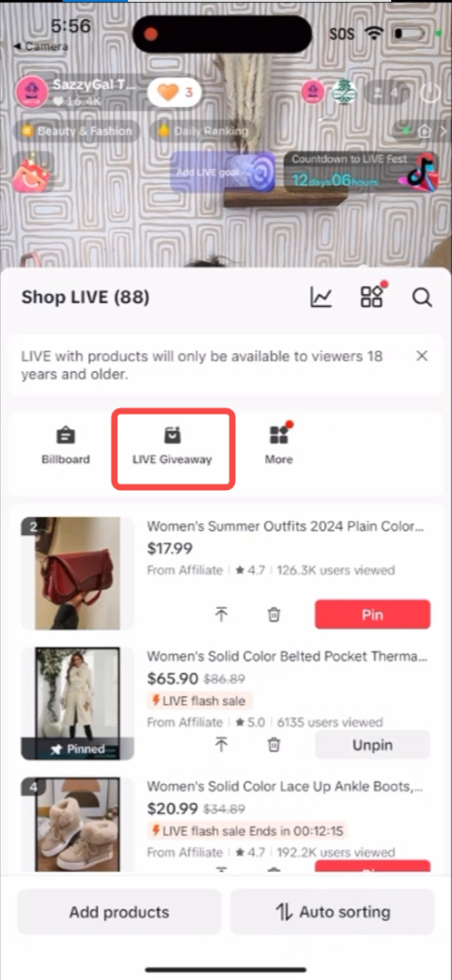Tap Auto sorting button
The height and width of the screenshot is (980, 452).
[x=332, y=912]
